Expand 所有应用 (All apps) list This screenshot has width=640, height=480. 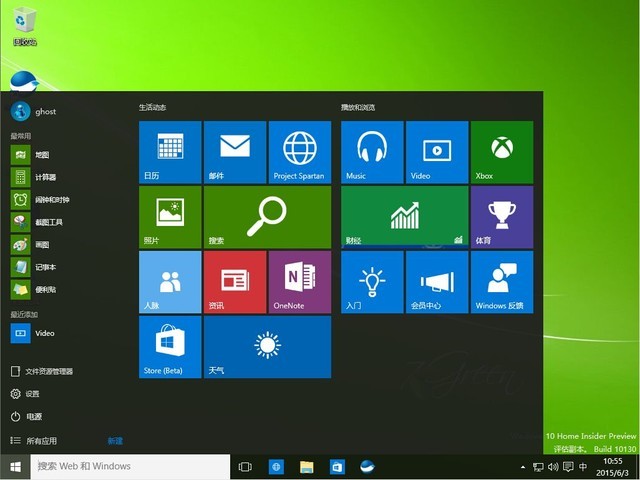click(41, 441)
